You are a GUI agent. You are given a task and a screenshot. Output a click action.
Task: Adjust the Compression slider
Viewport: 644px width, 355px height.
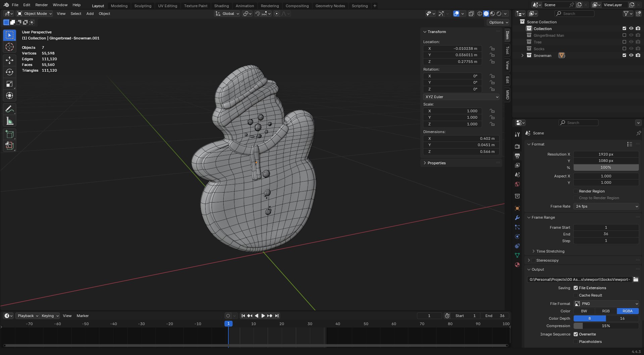[606, 326]
